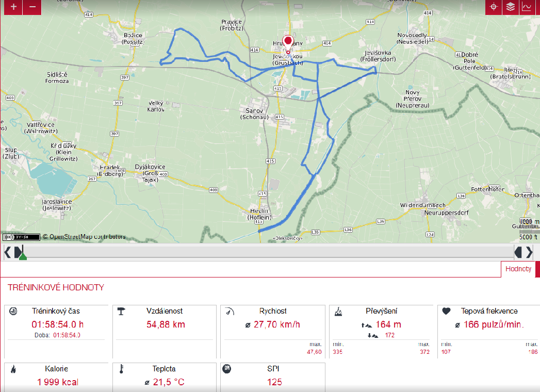Center map using the crosshair icon
Image resolution: width=540 pixels, height=392 pixels.
tap(494, 7)
